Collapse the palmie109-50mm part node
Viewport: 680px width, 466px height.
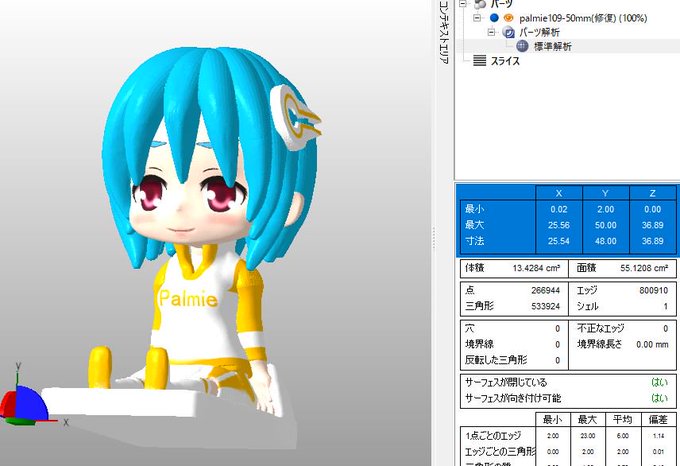click(x=477, y=18)
